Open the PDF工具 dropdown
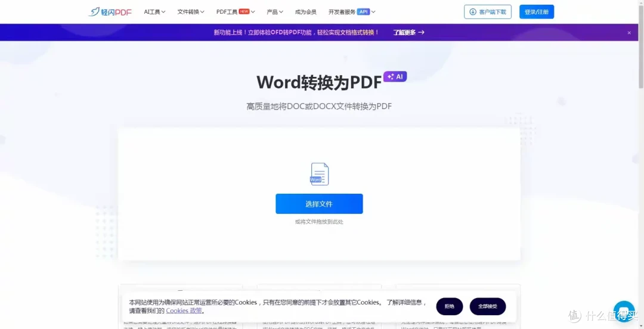Viewport: 644px width, 329px height. [x=236, y=12]
